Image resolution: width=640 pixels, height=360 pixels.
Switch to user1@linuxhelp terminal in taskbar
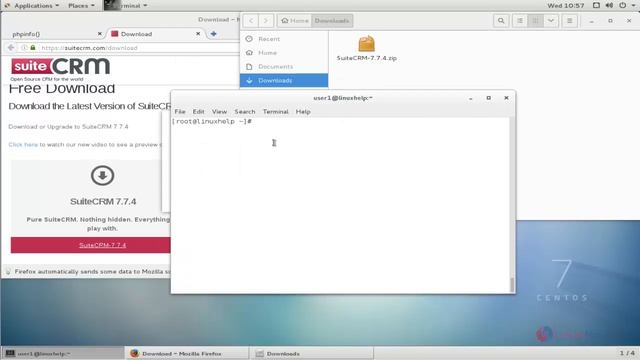pyautogui.click(x=63, y=353)
